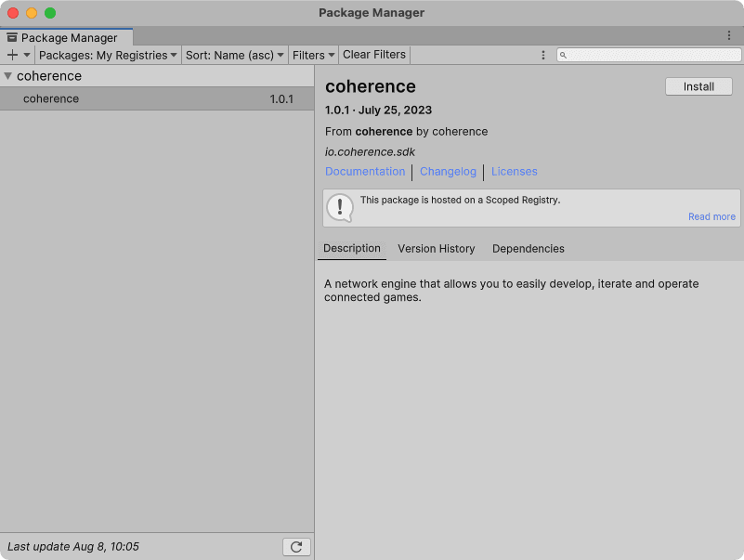Open the Changelog link
Viewport: 744px width, 560px height.
tap(448, 171)
